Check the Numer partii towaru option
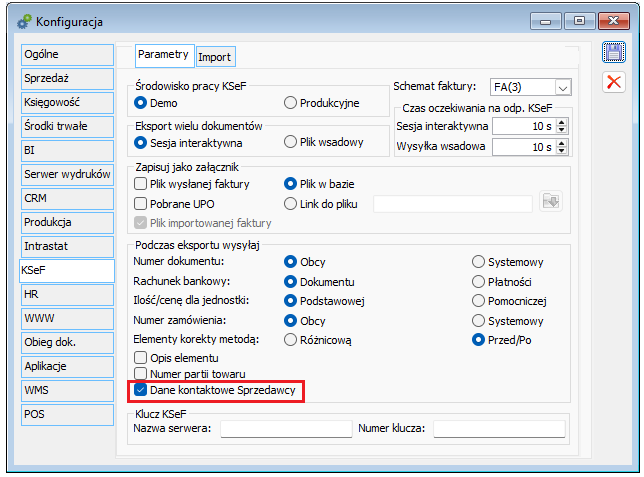Viewport: 644px width, 477px height. click(141, 374)
